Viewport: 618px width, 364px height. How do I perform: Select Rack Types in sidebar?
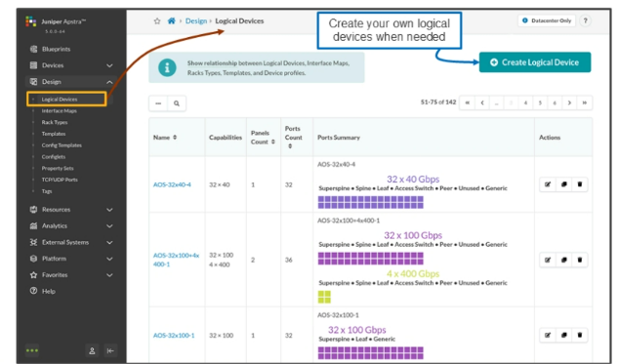(x=55, y=123)
